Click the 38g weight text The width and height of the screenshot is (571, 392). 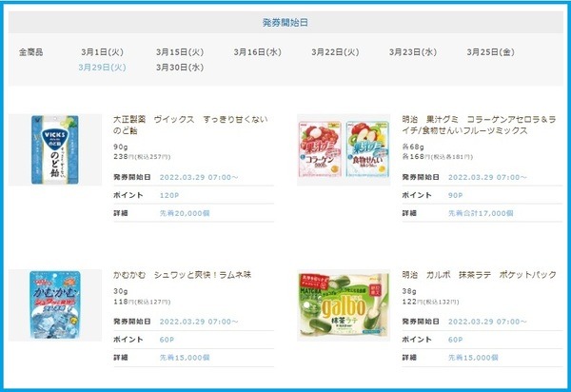pyautogui.click(x=409, y=291)
